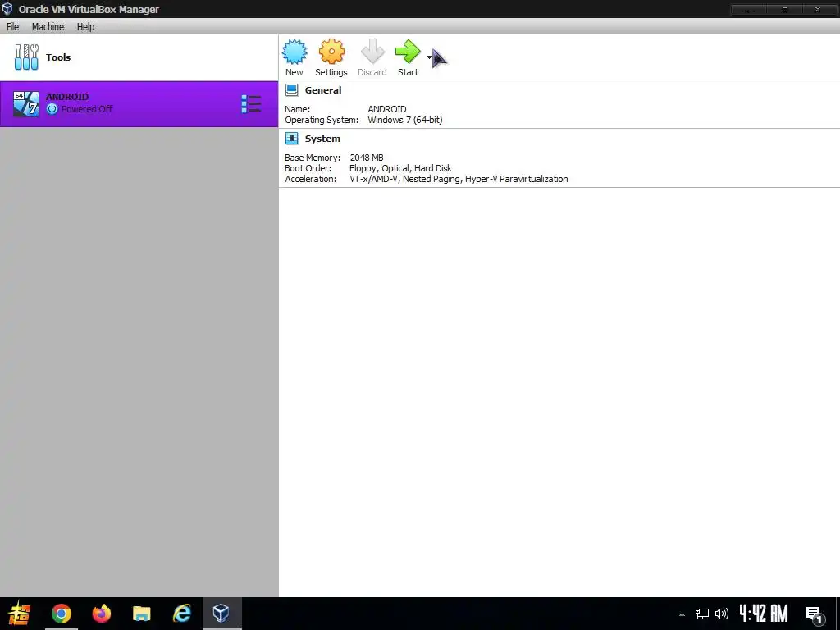Select the ANDROID virtual machine entry
The width and height of the screenshot is (840, 630).
pyautogui.click(x=139, y=104)
